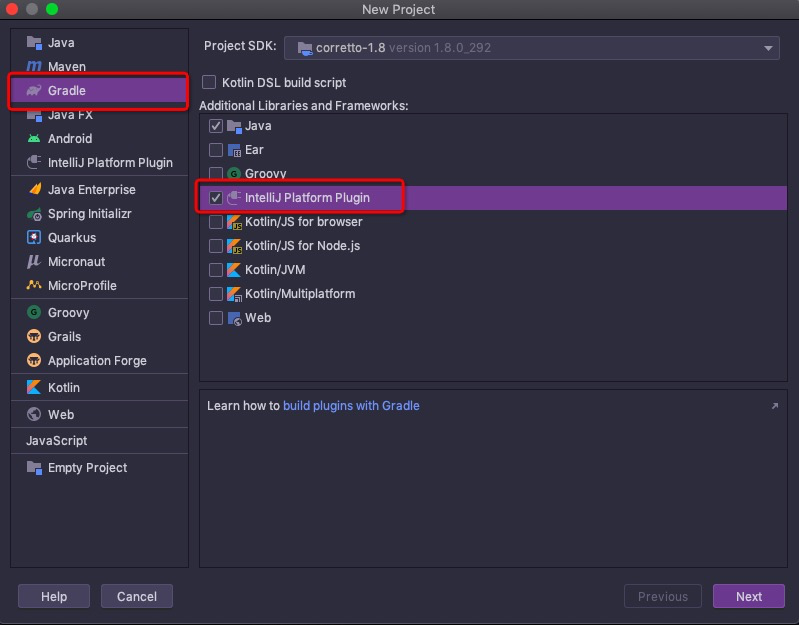Image resolution: width=799 pixels, height=625 pixels.
Task: Check the Ear framework checkbox
Action: point(216,150)
